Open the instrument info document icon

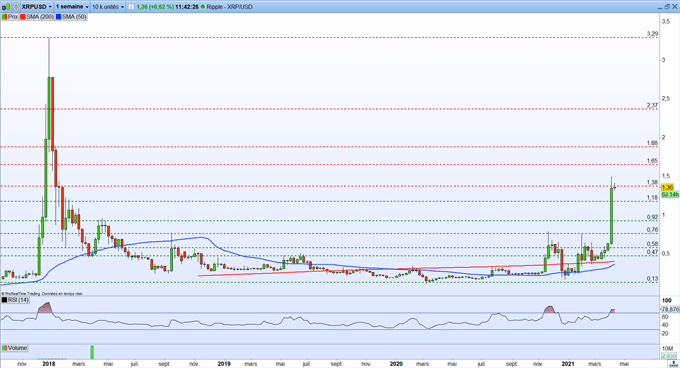pos(131,7)
